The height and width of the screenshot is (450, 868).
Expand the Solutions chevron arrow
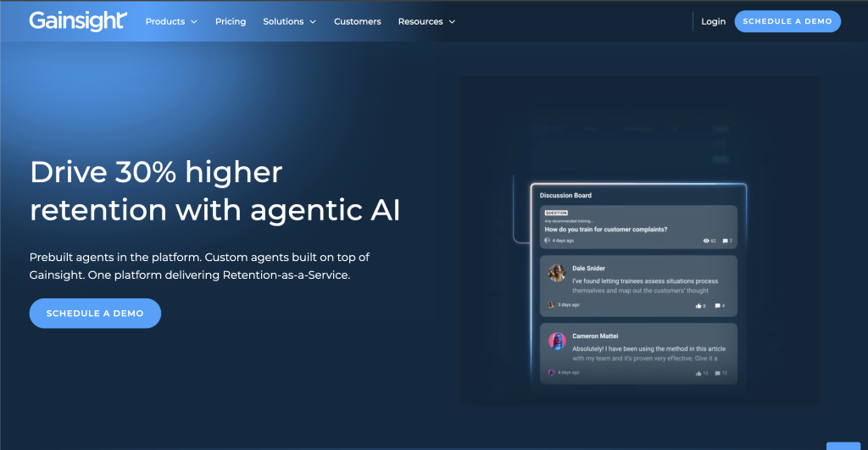pos(313,22)
